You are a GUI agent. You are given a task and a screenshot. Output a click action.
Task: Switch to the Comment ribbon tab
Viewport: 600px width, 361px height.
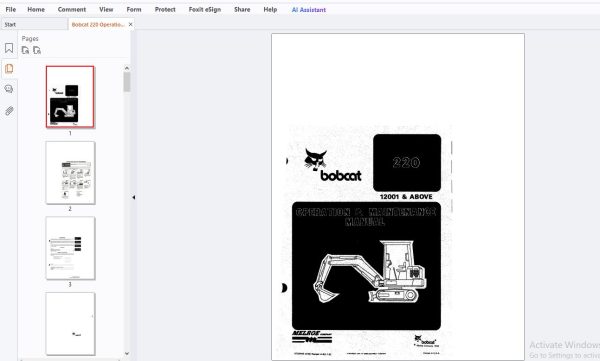tap(72, 9)
